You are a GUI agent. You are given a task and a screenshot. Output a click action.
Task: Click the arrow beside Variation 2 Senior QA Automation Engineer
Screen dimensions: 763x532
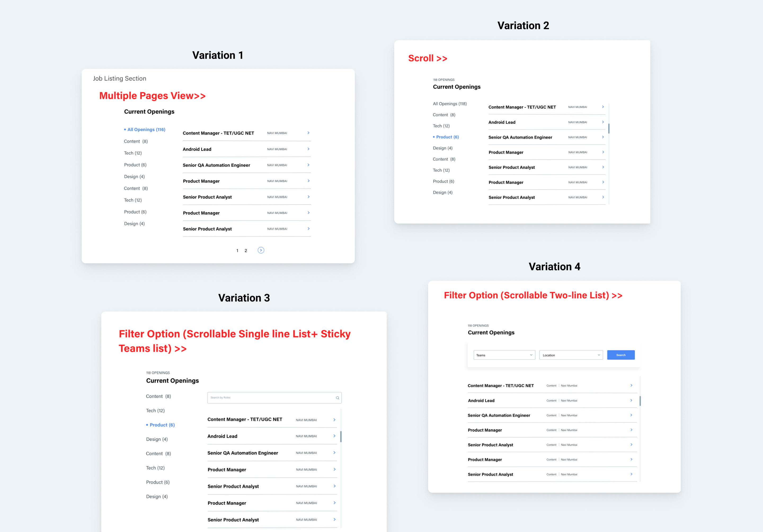pos(603,137)
